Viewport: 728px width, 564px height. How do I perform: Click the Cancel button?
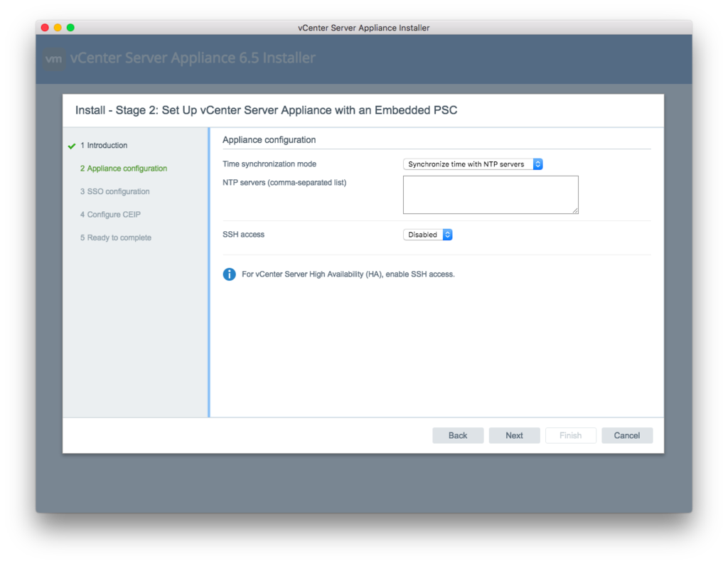627,435
